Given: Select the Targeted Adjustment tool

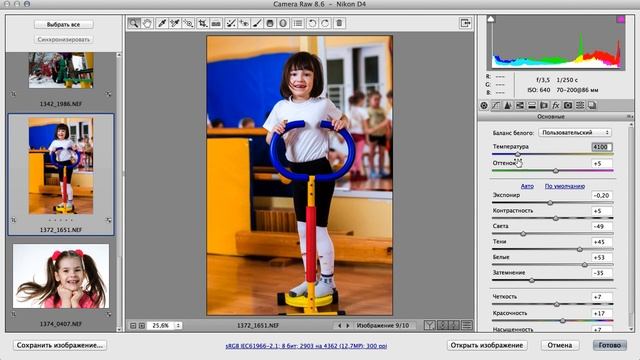Looking at the screenshot, I should click(188, 23).
